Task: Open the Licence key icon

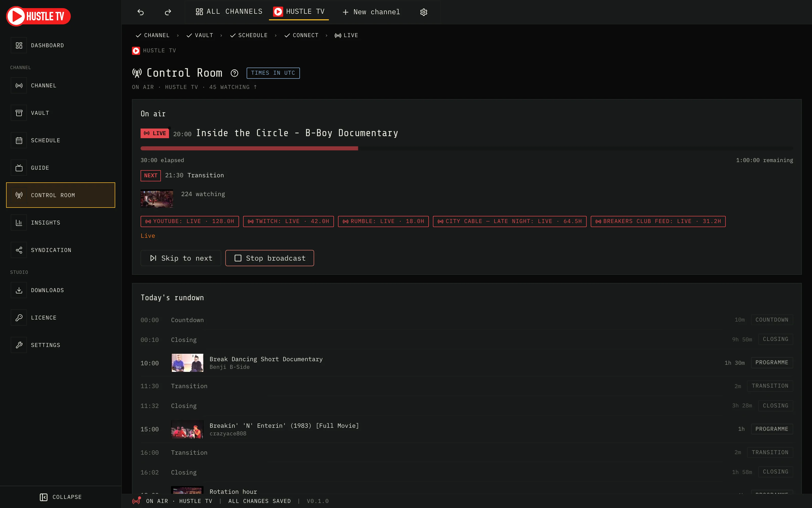Action: 19,317
